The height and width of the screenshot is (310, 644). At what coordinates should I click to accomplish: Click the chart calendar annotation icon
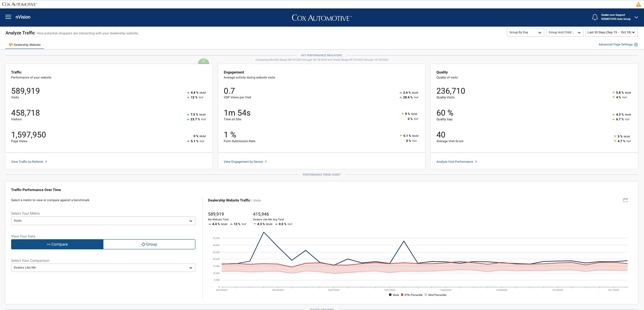[x=625, y=200]
